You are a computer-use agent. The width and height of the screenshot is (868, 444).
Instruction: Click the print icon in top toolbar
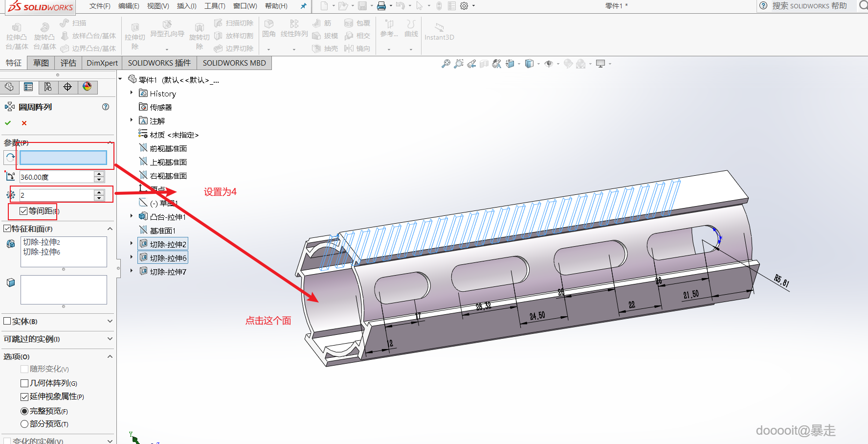[381, 6]
